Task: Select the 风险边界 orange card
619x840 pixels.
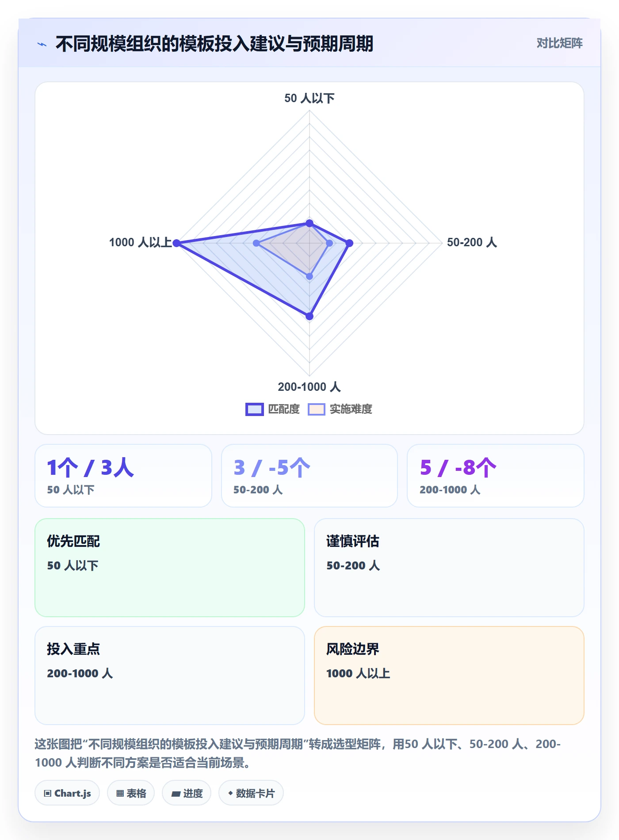Action: (449, 676)
